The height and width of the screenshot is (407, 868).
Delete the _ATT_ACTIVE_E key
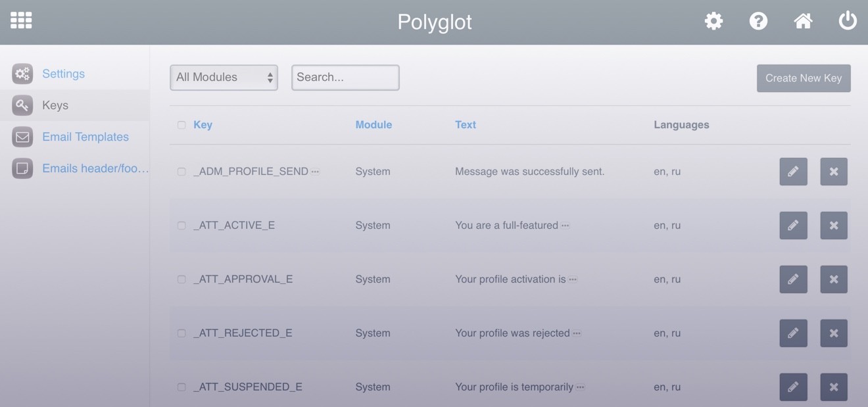834,226
